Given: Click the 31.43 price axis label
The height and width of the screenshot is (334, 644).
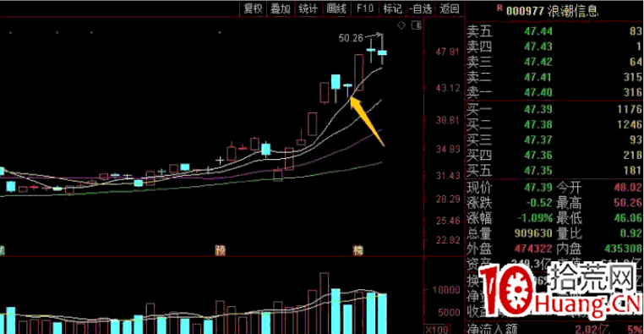Looking at the screenshot, I should pos(447,176).
